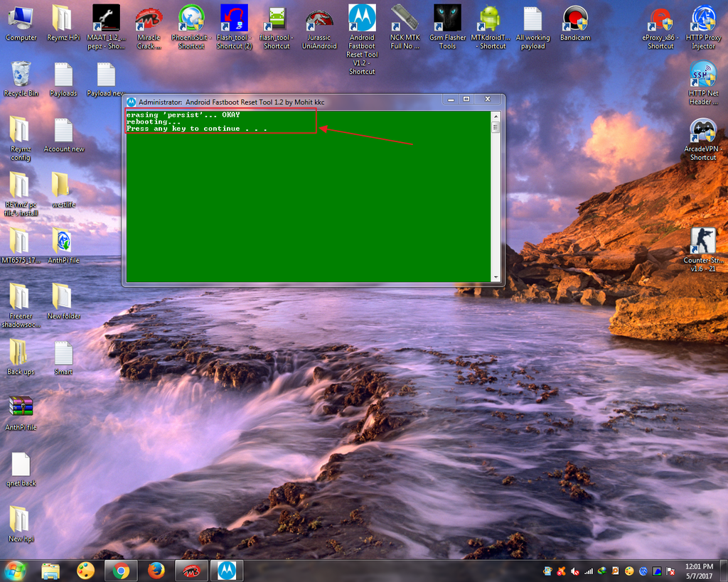Viewport: 728px width, 582px height.
Task: Launch Firefox from the taskbar
Action: pos(156,570)
